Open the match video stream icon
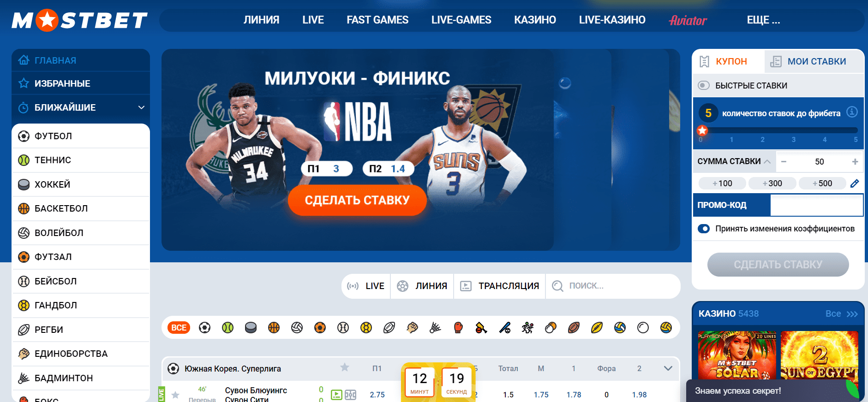This screenshot has width=868, height=402. (336, 395)
